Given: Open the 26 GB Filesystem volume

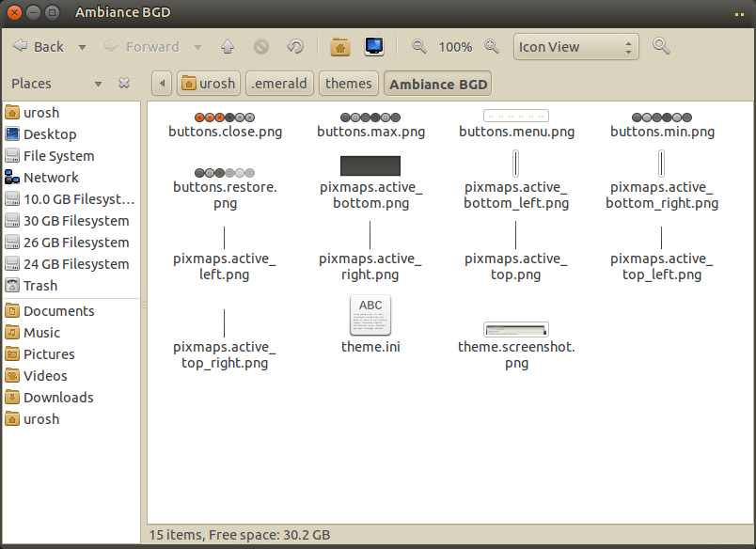Looking at the screenshot, I should 71,243.
